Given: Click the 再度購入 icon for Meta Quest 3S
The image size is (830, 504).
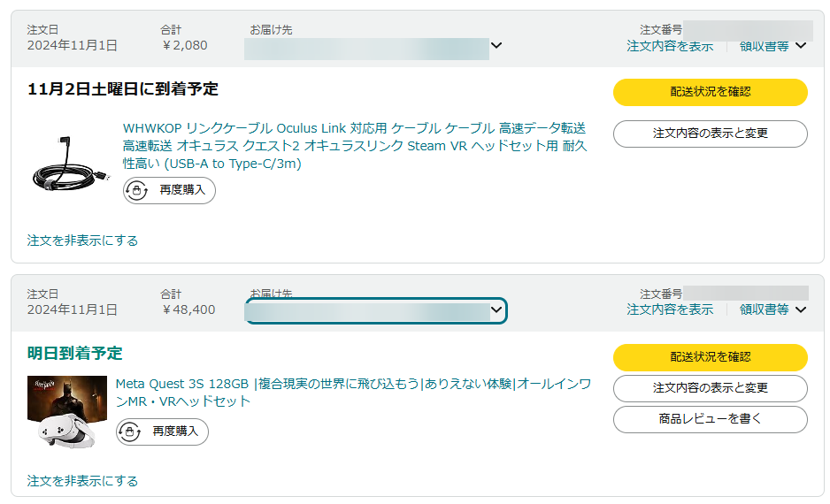Looking at the screenshot, I should (129, 431).
